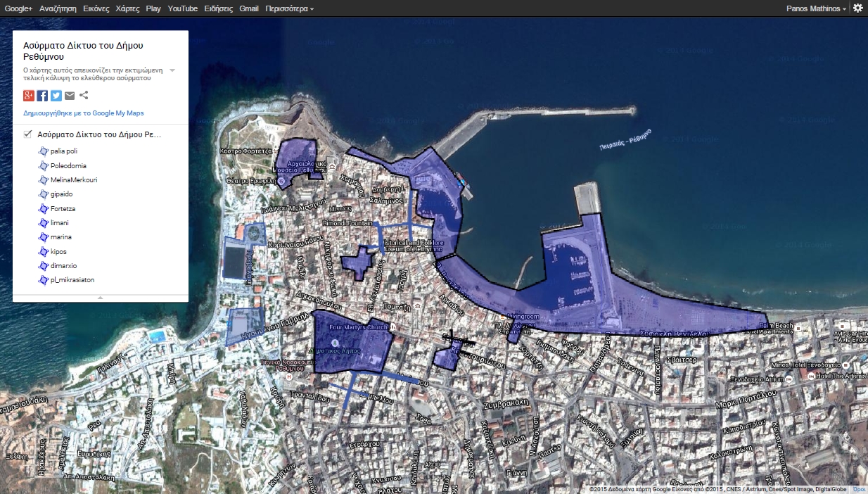The image size is (868, 494).
Task: Click Livingroom place label on map
Action: click(522, 317)
